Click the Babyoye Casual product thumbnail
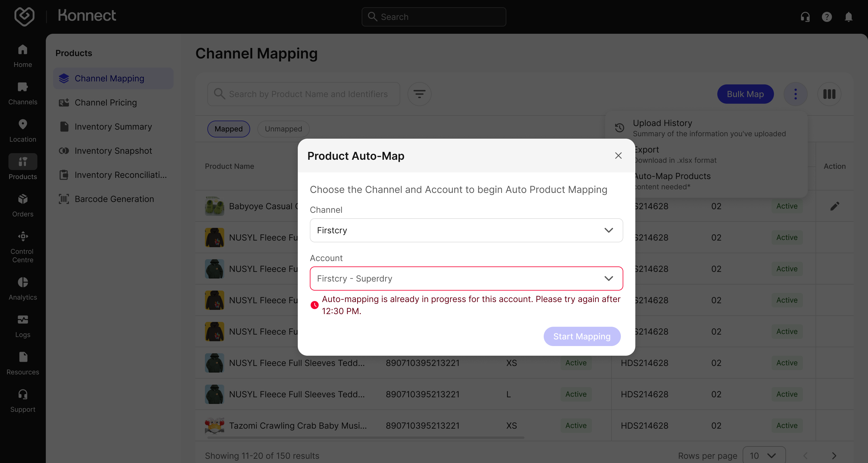This screenshot has height=463, width=868. (214, 206)
